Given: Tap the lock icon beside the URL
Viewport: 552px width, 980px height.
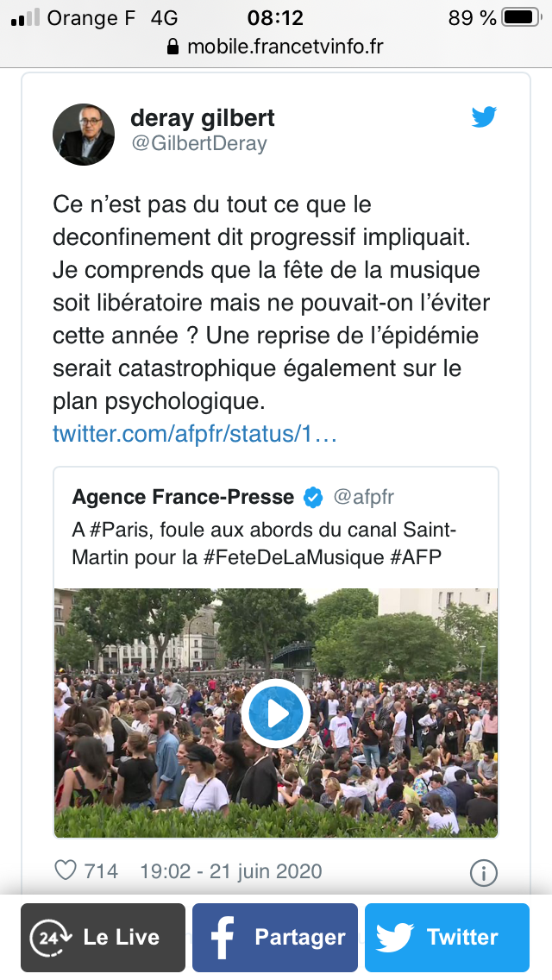Looking at the screenshot, I should click(x=173, y=47).
